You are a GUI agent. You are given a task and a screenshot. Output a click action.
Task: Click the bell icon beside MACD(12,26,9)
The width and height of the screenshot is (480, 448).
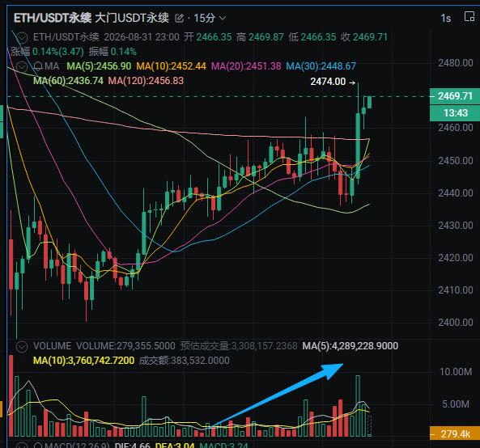pyautogui.click(x=38, y=446)
